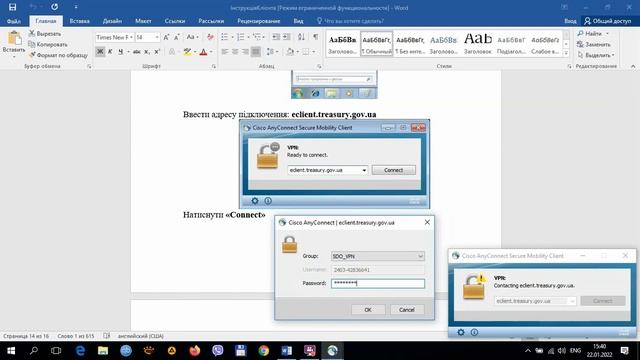Click the decrease indent icon
The height and width of the screenshot is (360, 640).
pos(276,37)
